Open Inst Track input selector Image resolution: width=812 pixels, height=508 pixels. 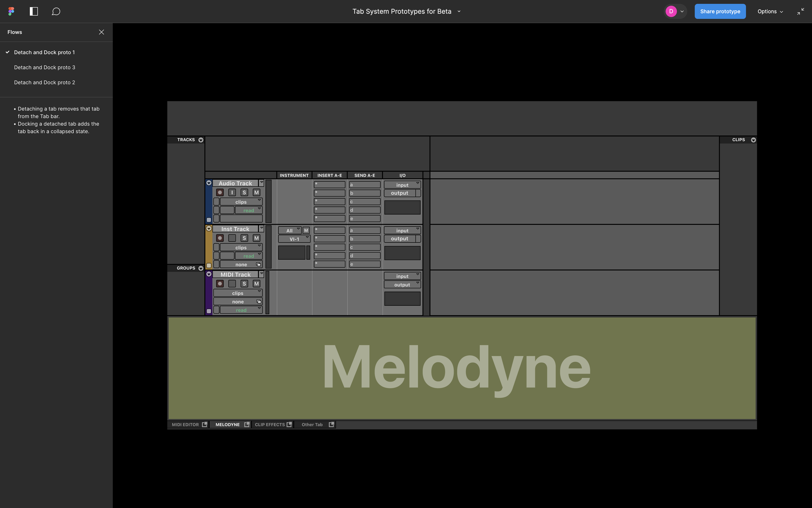pos(402,231)
